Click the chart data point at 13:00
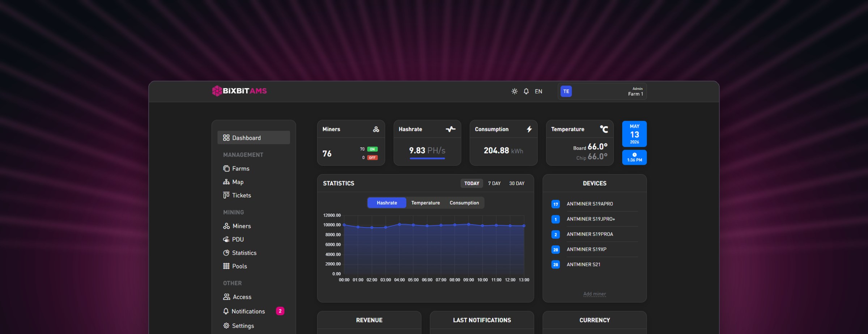 point(524,226)
